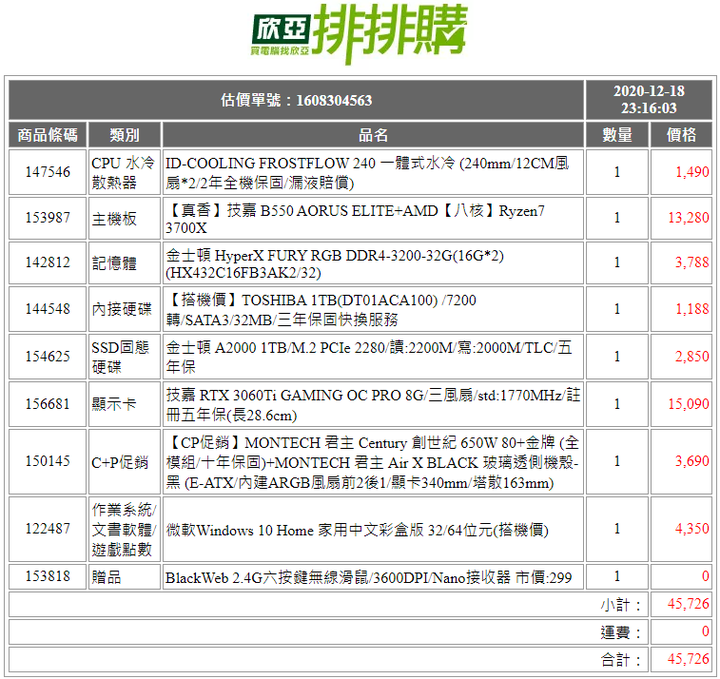The image size is (720, 679).
Task: Click the 小計 label
Action: [x=620, y=605]
